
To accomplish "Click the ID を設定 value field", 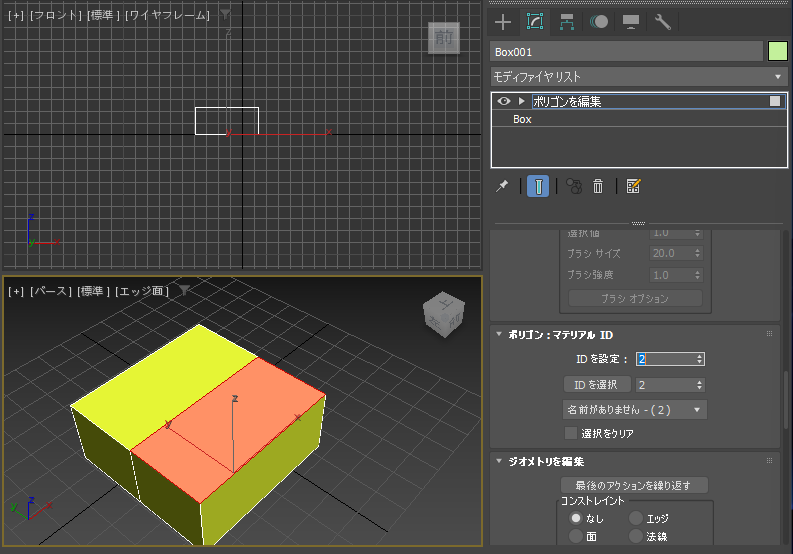I will 666,359.
